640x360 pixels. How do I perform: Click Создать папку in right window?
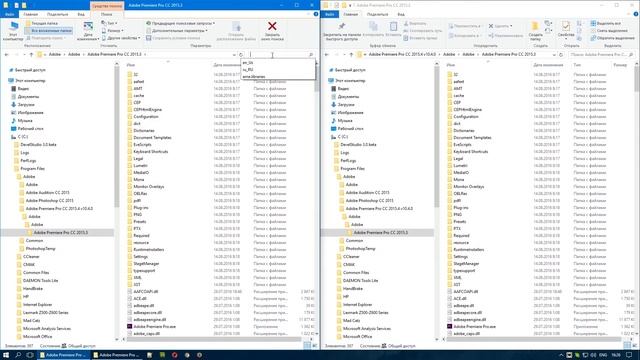[x=535, y=31]
